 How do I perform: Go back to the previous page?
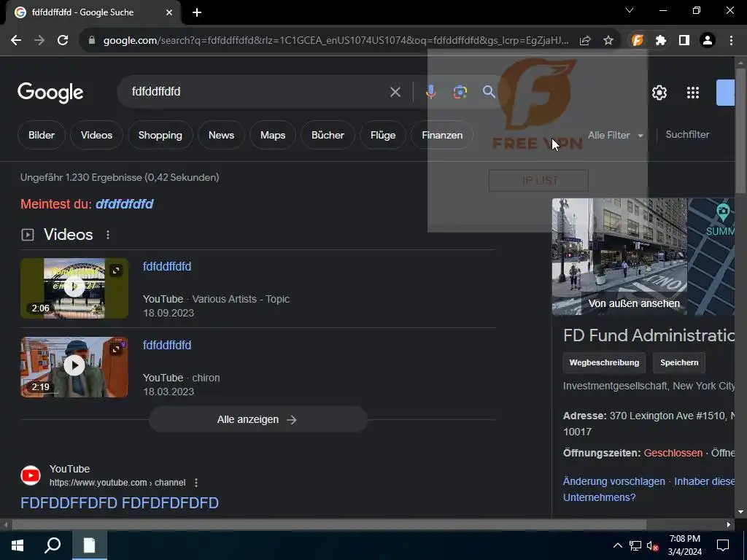click(x=16, y=41)
